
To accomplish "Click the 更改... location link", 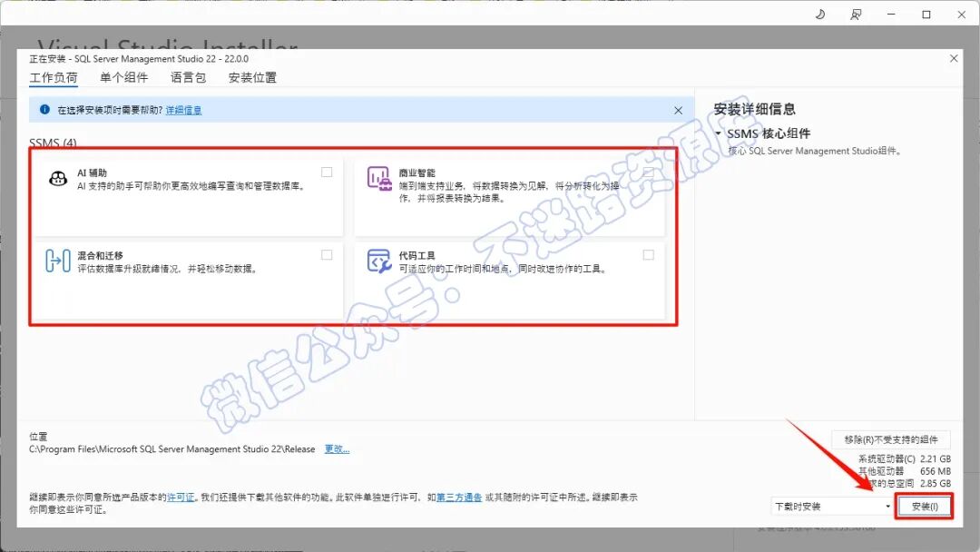I will (x=337, y=448).
